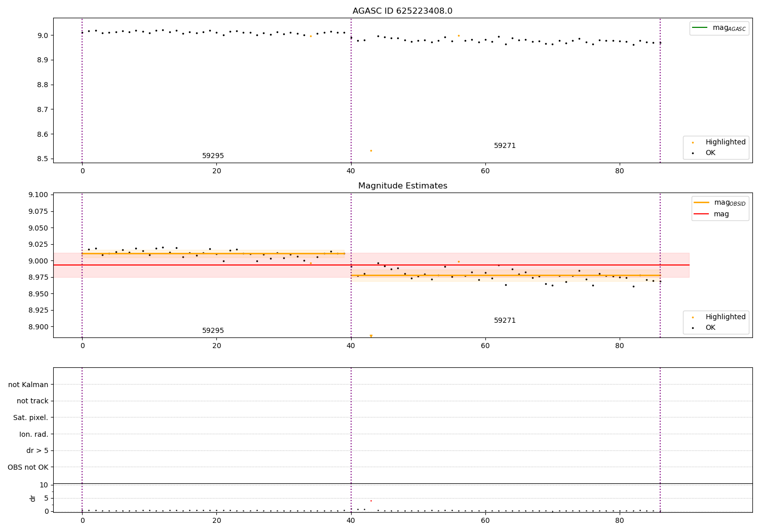Image resolution: width=760 pixels, height=532 pixels.
Task: Click the '9.050' y-tick in middle plot
Action: [x=39, y=228]
